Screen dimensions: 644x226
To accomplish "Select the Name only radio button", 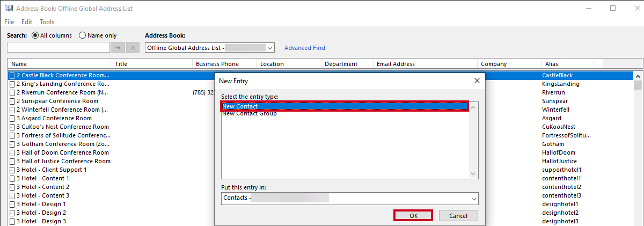I will tap(82, 35).
